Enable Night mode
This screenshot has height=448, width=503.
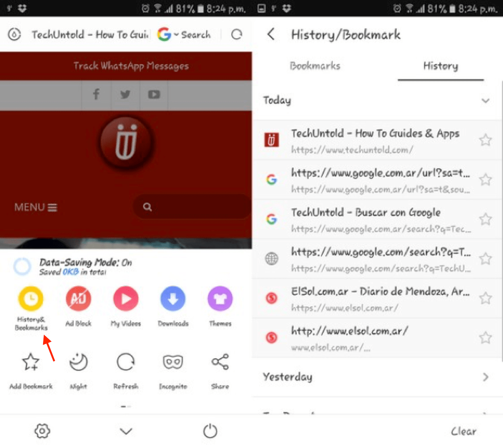(x=78, y=362)
